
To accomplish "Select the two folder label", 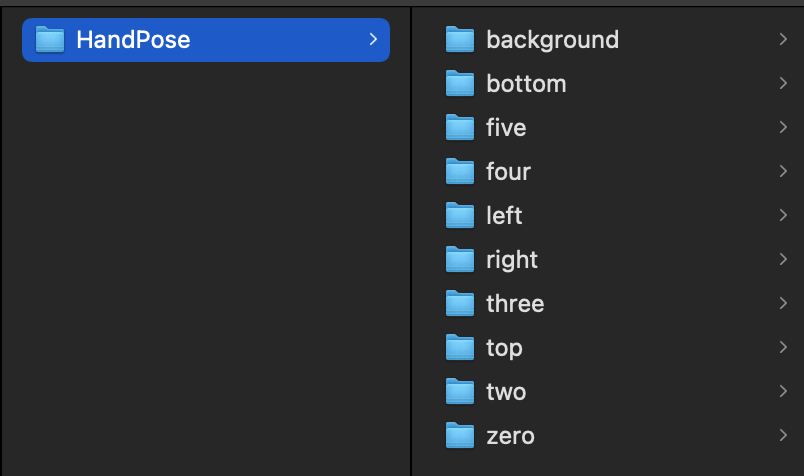I will pos(506,392).
